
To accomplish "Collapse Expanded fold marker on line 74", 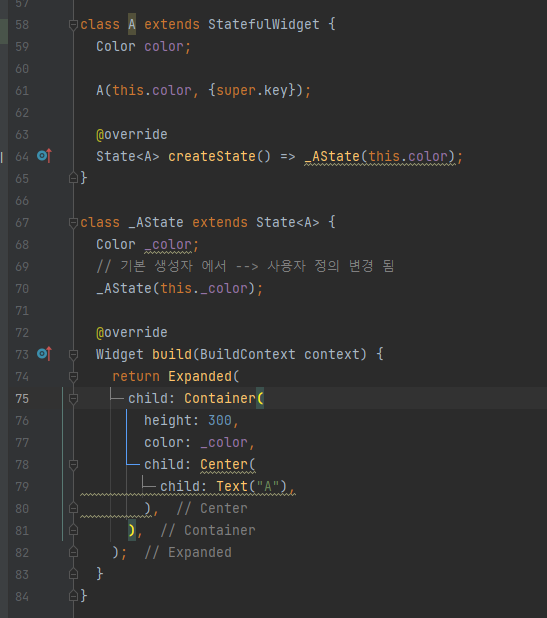I will [73, 377].
